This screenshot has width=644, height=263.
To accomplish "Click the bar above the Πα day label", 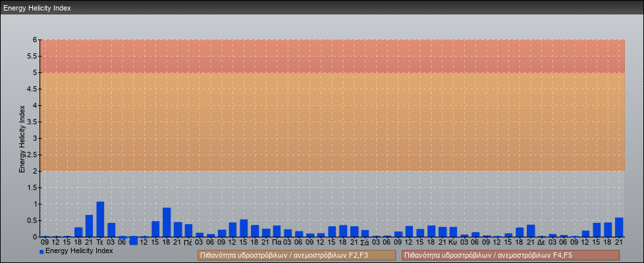I will (x=277, y=231).
